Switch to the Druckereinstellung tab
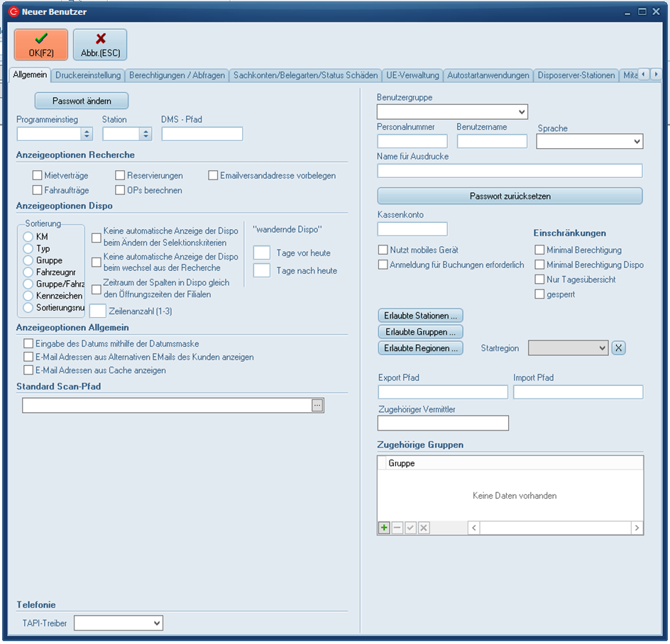The height and width of the screenshot is (644, 670). click(x=89, y=75)
